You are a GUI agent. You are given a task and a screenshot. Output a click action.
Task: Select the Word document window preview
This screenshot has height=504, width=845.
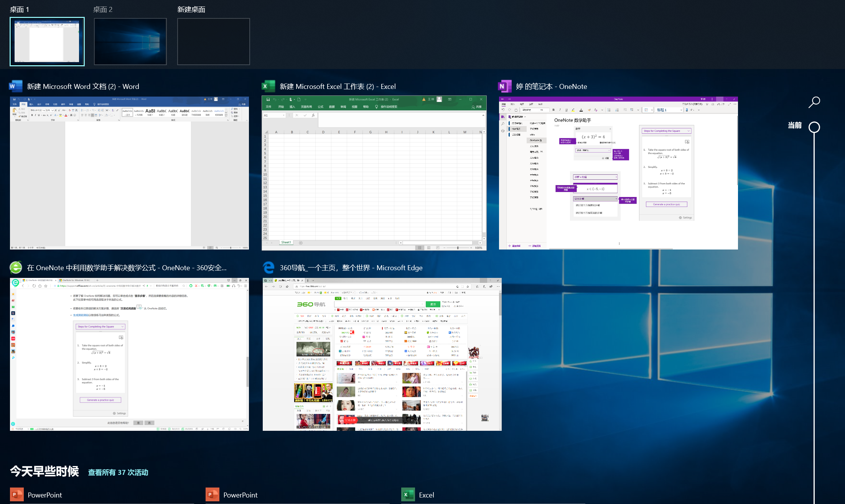pos(129,173)
